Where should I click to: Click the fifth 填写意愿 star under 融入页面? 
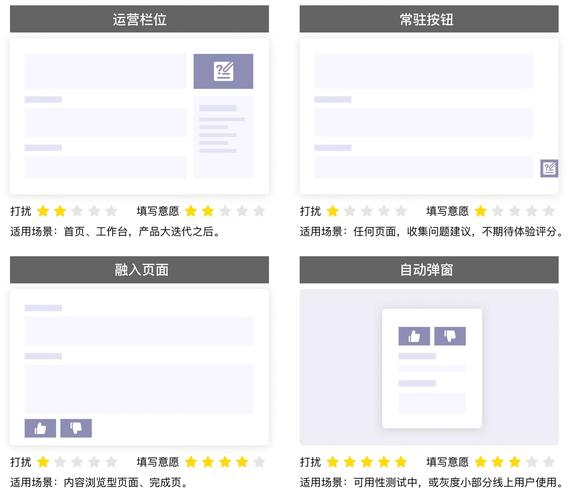259,462
